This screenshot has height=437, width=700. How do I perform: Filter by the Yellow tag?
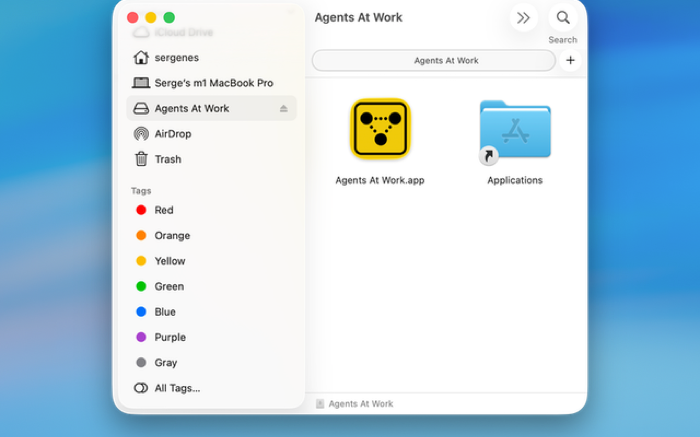tap(211, 261)
